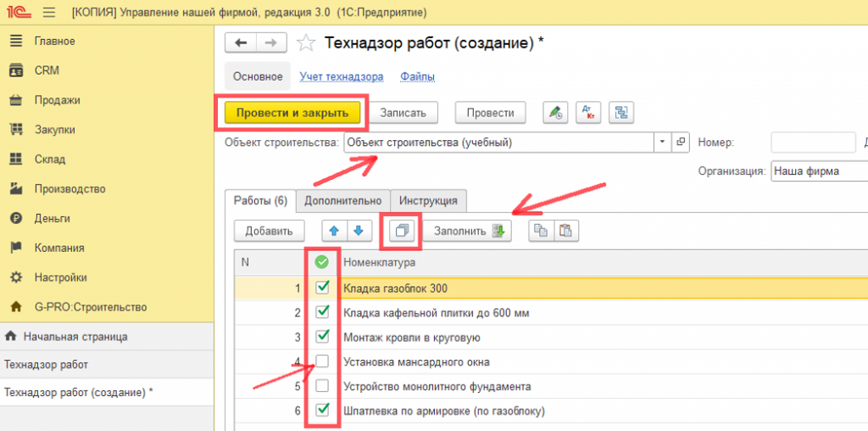
Task: Click the select-all icon left of Заполнить
Action: (x=402, y=231)
